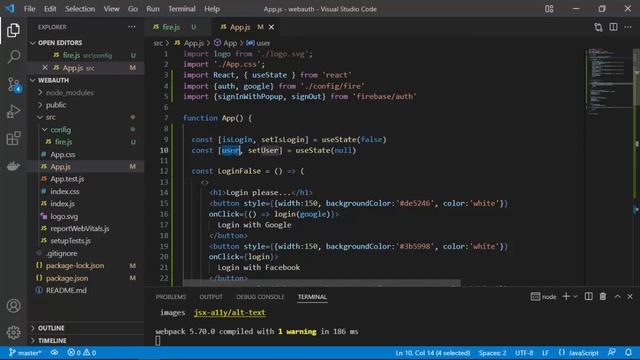
Task: Open the Accounts menu icon
Action: click(13, 306)
